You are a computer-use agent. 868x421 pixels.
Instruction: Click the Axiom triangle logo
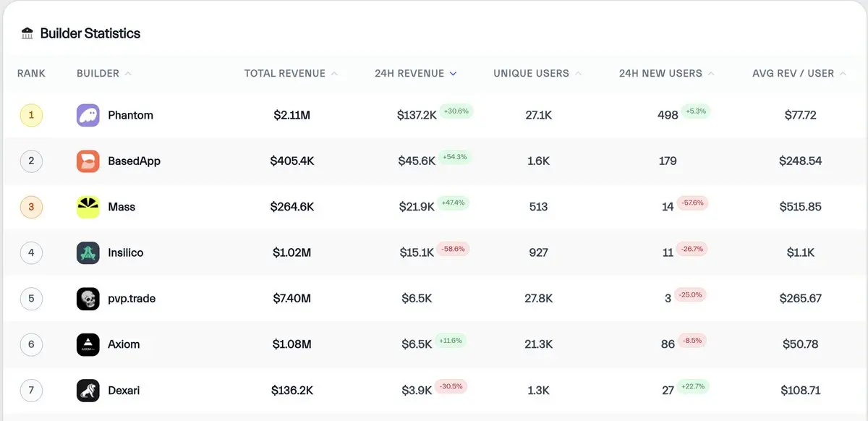[88, 344]
